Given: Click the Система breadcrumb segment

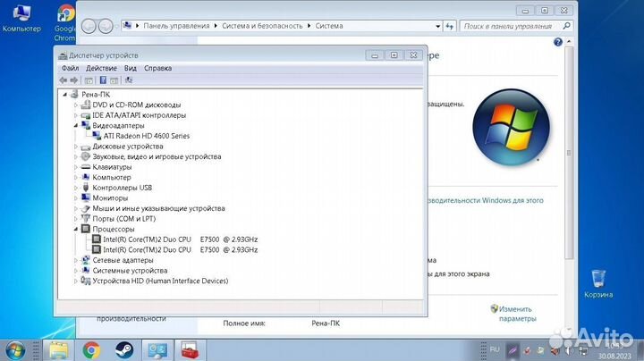Looking at the screenshot, I should (x=329, y=26).
